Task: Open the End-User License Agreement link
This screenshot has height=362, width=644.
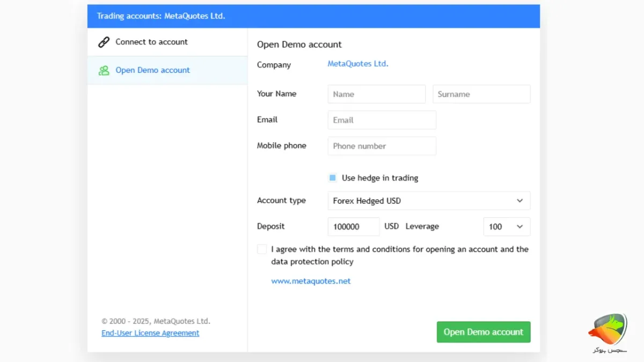Action: click(150, 333)
